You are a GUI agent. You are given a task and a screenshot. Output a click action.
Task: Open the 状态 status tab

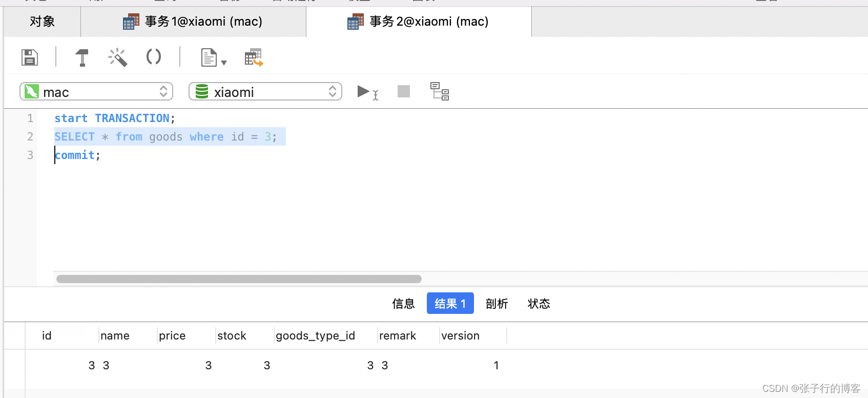(539, 304)
